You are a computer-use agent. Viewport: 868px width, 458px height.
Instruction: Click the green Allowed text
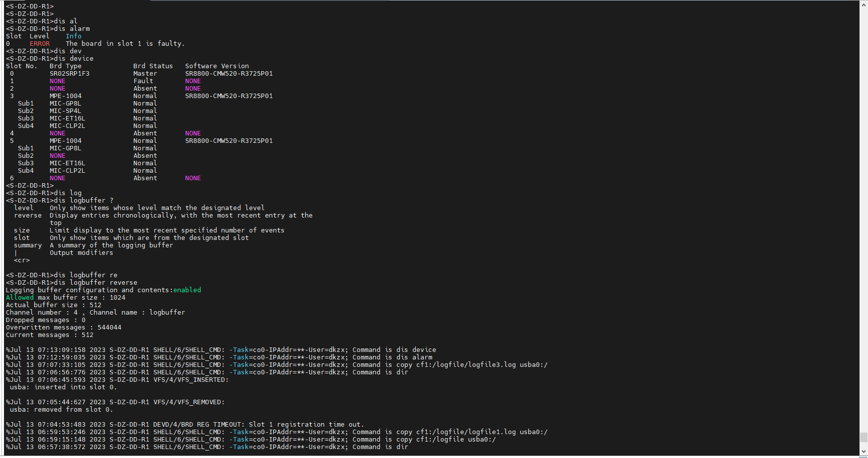tap(20, 298)
